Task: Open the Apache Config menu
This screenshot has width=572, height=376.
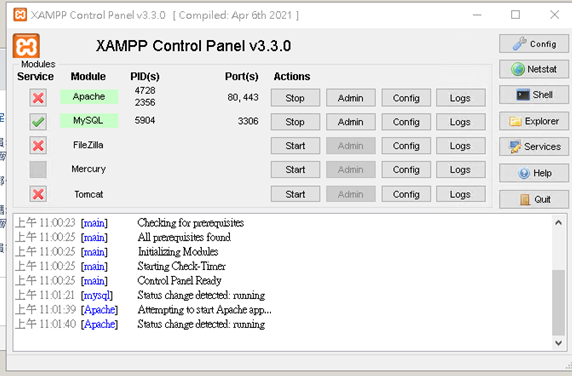Action: [x=406, y=98]
